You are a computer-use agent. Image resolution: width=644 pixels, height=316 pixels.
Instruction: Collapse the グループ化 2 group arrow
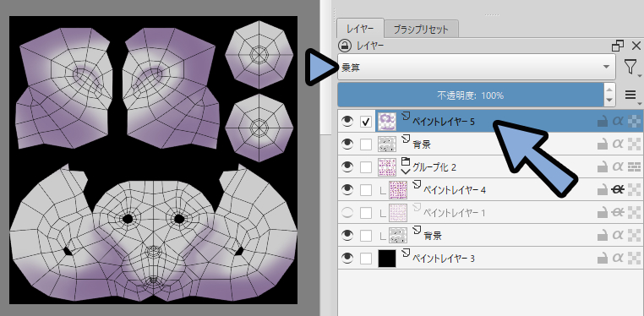[x=406, y=172]
